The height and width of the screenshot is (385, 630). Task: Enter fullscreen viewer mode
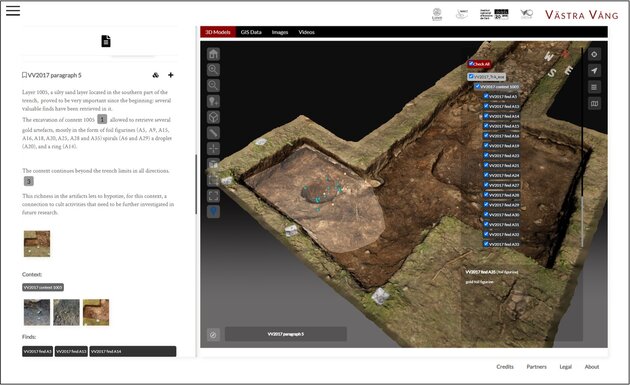[x=213, y=196]
